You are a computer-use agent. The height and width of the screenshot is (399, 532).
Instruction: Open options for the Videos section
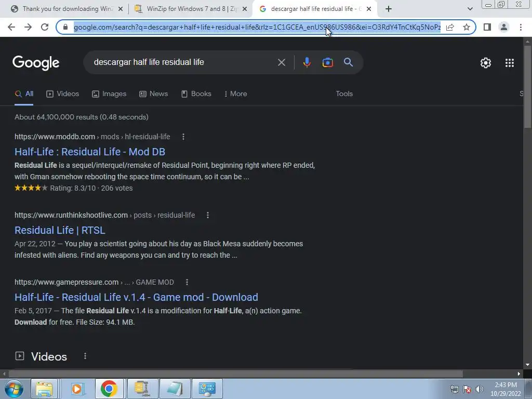pos(85,356)
